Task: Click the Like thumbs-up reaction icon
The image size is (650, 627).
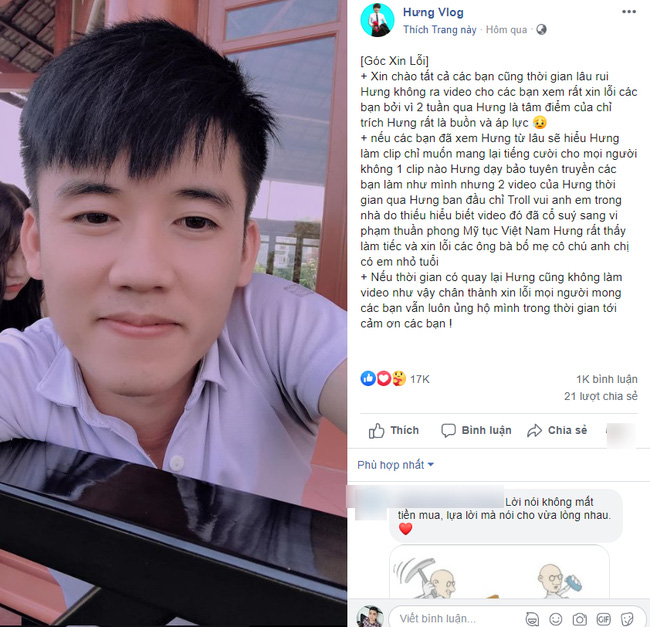Action: tap(368, 378)
